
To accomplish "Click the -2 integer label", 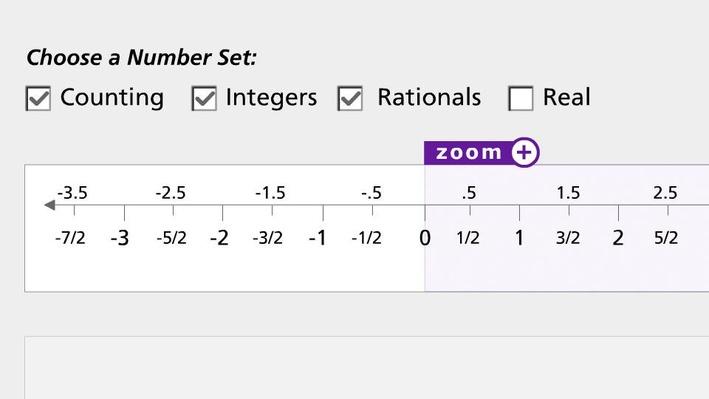I will pos(219,238).
